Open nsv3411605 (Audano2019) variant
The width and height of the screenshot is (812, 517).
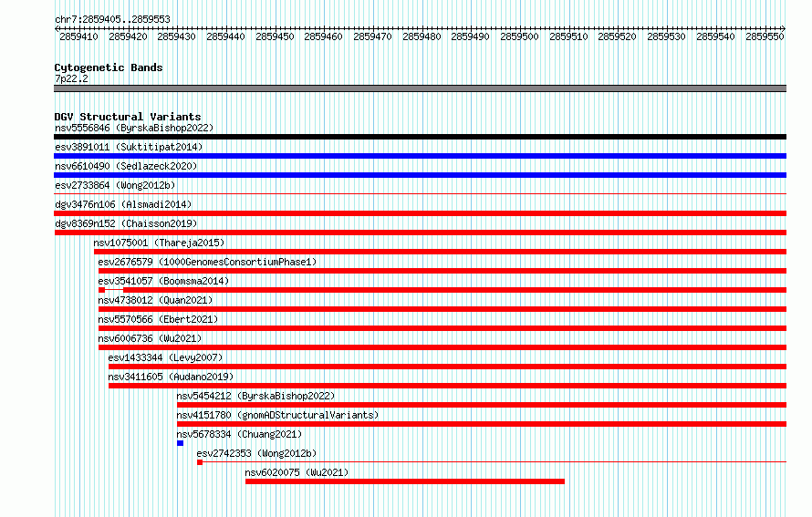pos(171,377)
